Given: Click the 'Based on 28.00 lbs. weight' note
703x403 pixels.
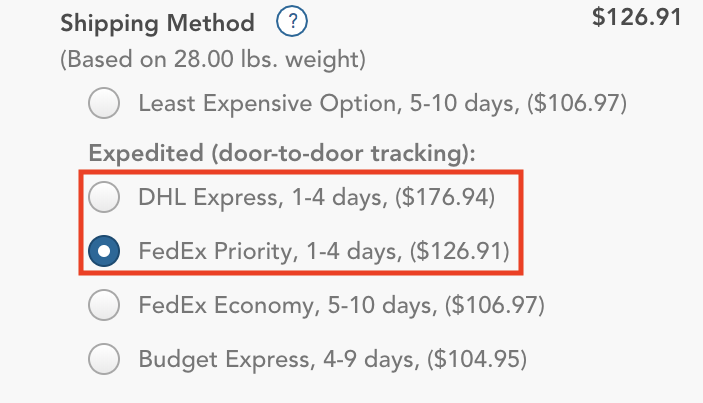Looking at the screenshot, I should click(213, 59).
